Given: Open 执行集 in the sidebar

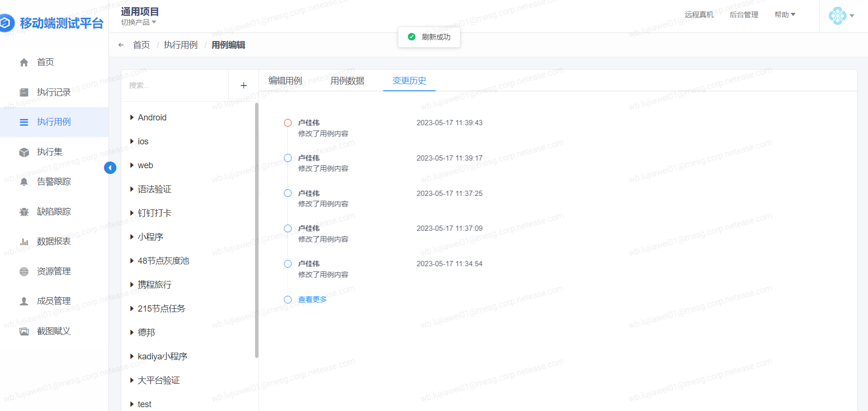Looking at the screenshot, I should click(x=50, y=152).
